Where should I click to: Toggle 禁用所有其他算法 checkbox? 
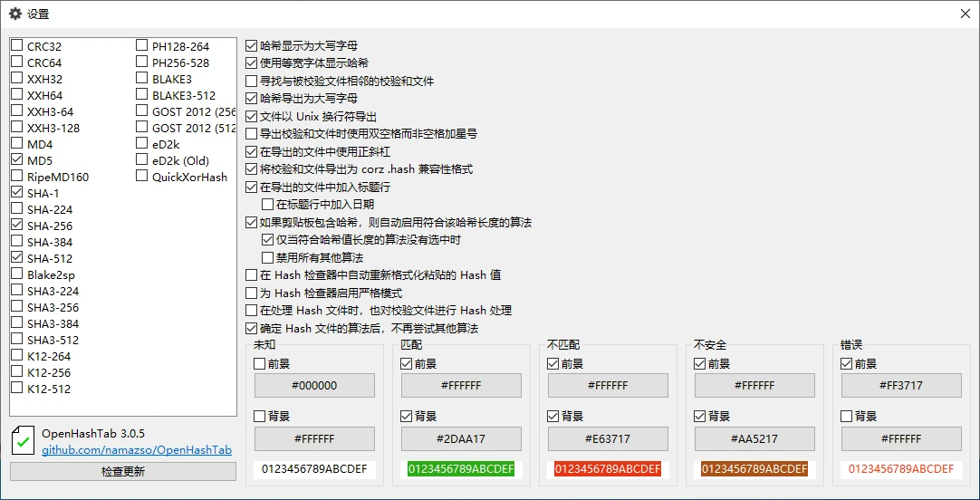pyautogui.click(x=267, y=258)
